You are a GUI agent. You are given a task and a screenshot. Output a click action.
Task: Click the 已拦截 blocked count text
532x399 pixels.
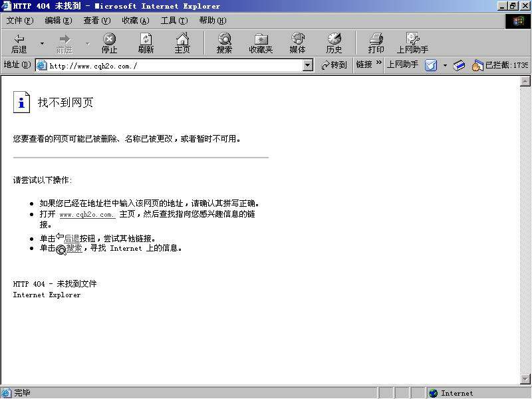coord(507,65)
